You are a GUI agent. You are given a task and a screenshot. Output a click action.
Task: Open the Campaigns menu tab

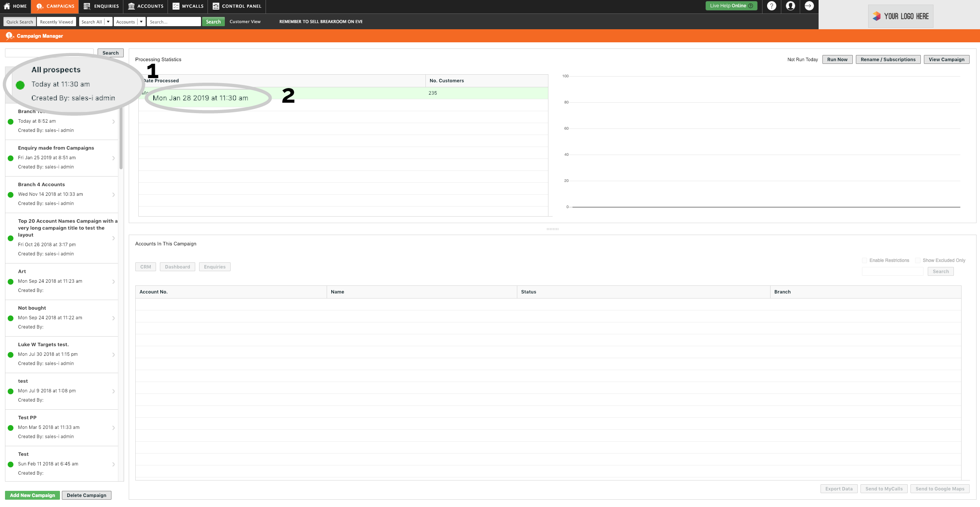pos(55,6)
